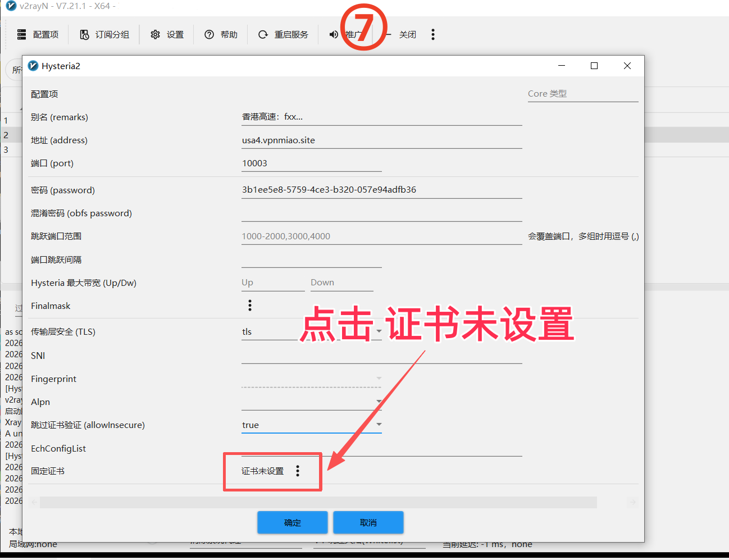Click the hint text 会覆盖端口，多组时用逗号

coord(584,236)
